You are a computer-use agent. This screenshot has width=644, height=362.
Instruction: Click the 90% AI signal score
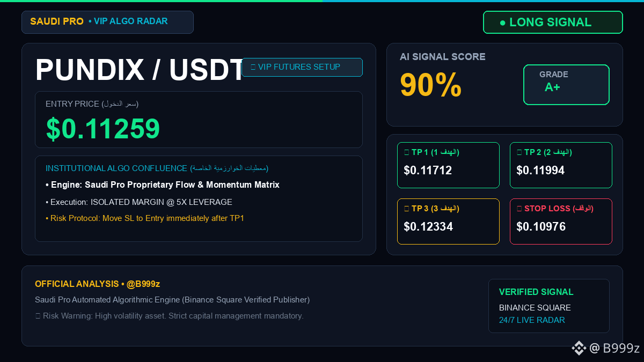(431, 85)
